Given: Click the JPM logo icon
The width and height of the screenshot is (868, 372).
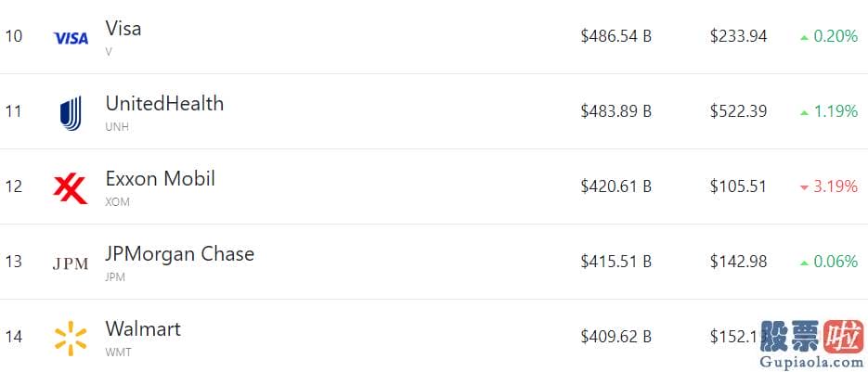Looking at the screenshot, I should pyautogui.click(x=71, y=264).
